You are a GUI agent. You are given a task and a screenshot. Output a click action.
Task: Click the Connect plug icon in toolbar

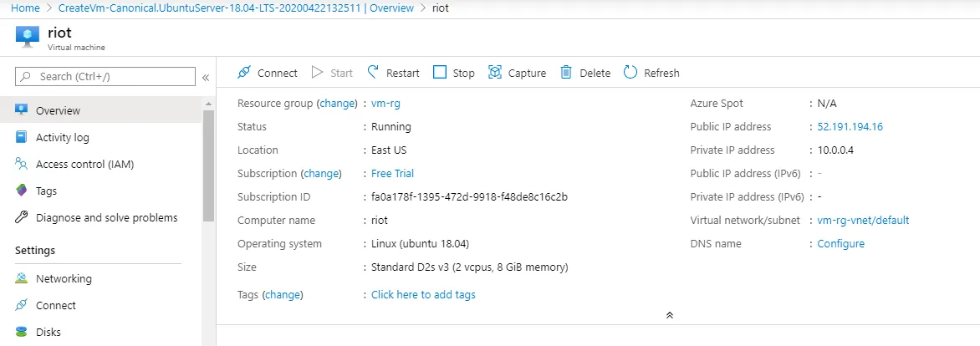point(244,73)
